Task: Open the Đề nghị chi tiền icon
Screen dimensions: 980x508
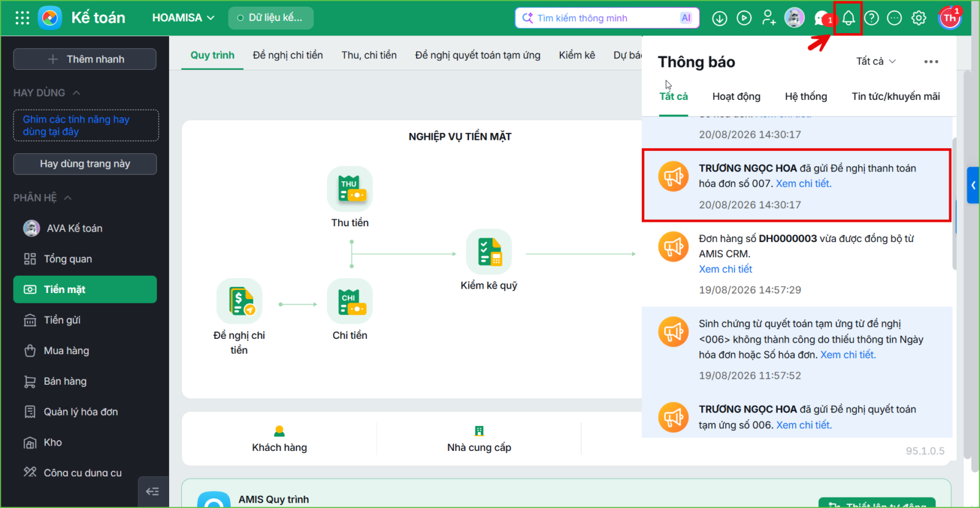Action: click(x=239, y=301)
